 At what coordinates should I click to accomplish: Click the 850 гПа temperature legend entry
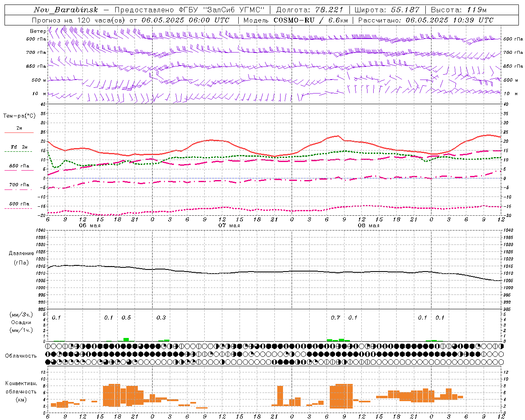pos(19,166)
